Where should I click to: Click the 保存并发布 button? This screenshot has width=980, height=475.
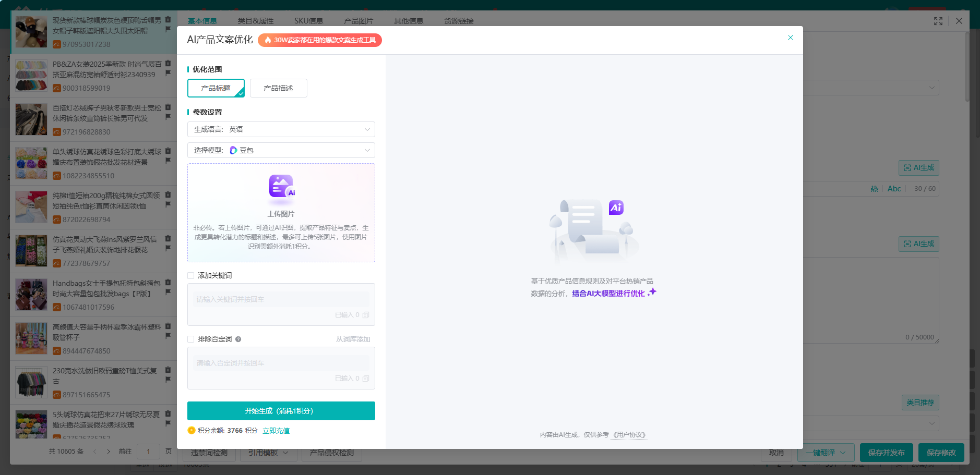(887, 453)
